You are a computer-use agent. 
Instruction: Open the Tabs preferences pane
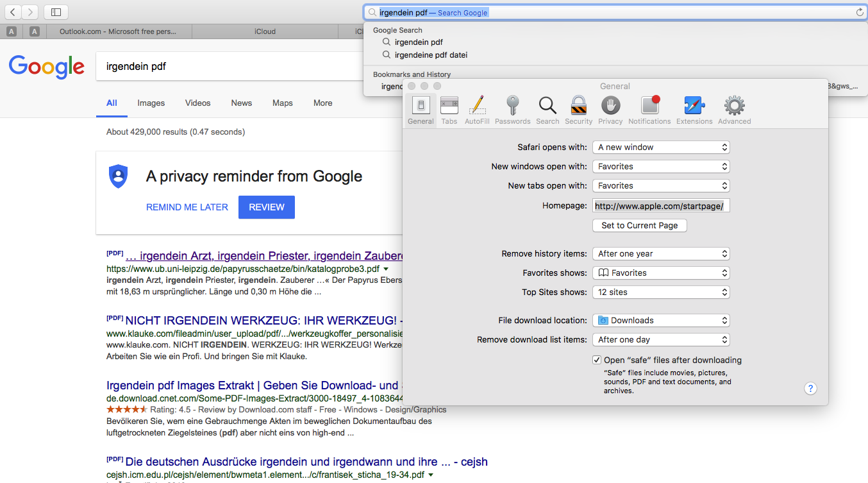449,110
